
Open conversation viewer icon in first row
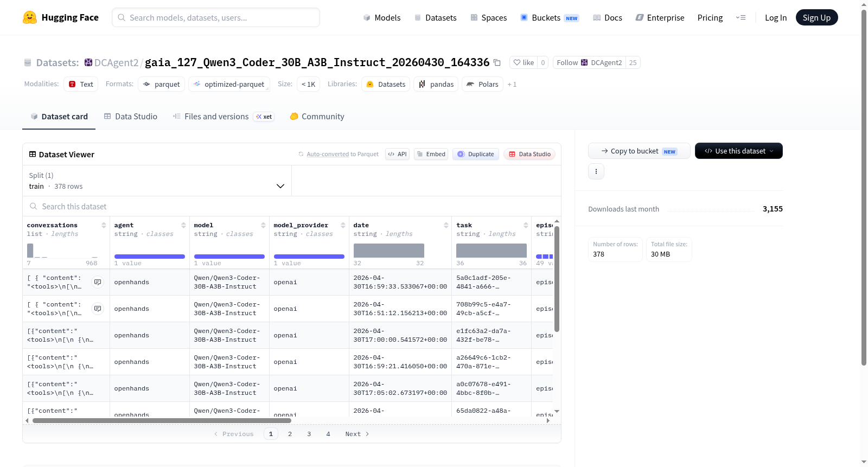point(98,282)
